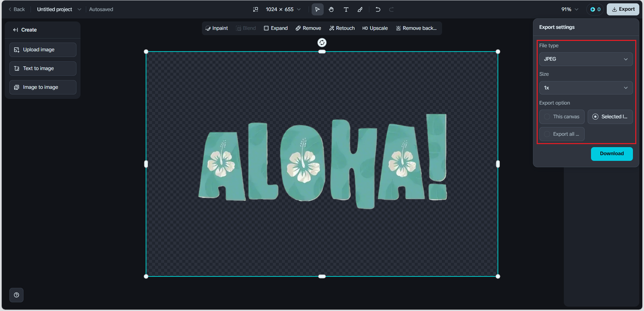Open Image to image
Image resolution: width=644 pixels, height=311 pixels.
(x=43, y=87)
